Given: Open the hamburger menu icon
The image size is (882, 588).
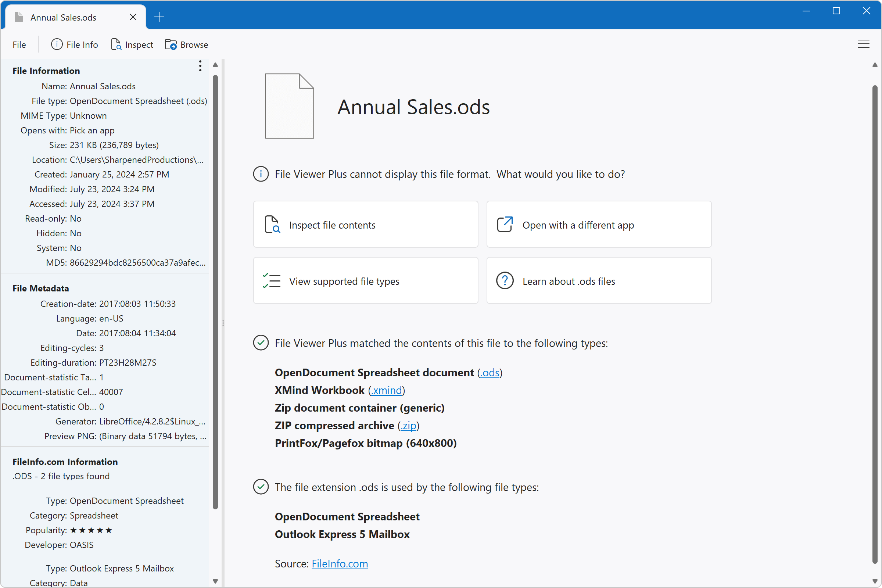Looking at the screenshot, I should (863, 44).
